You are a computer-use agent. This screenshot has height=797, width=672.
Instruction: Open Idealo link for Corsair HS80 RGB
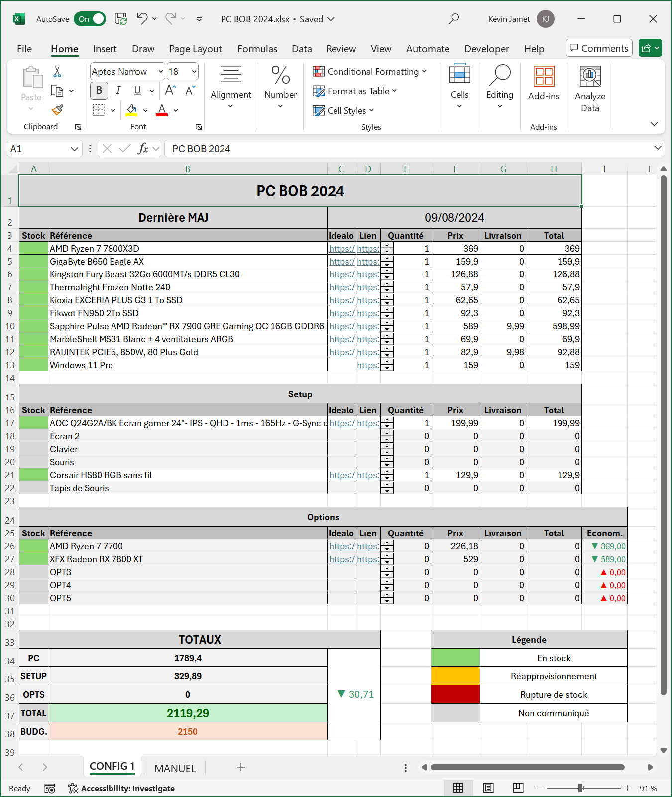341,475
